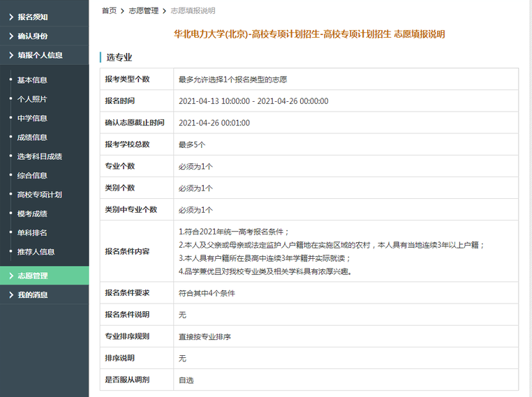Expand the 确认身份 sidebar section
Viewport: 532px width, 397px height.
(x=32, y=36)
